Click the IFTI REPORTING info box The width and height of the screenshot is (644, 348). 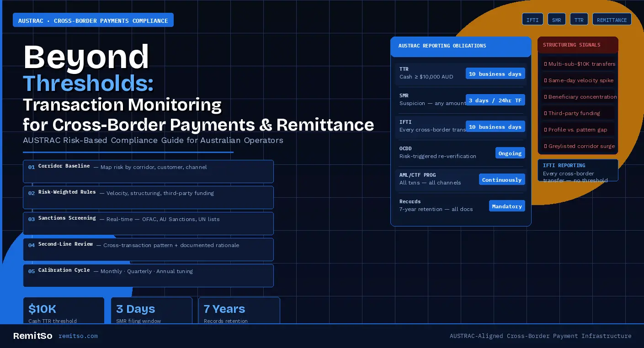(x=578, y=170)
